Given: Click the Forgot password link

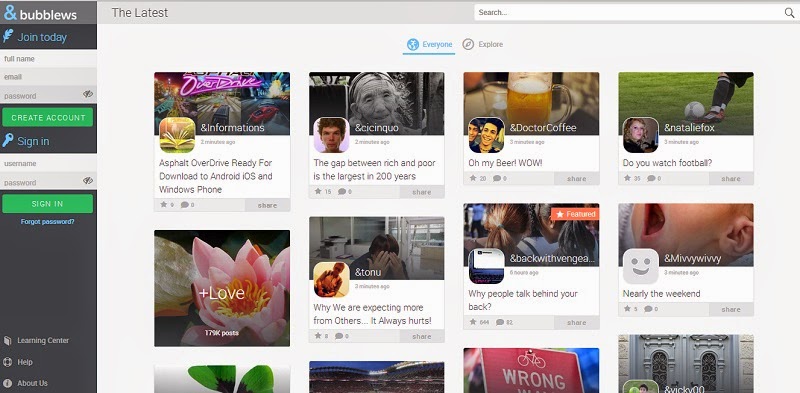Looking at the screenshot, I should pyautogui.click(x=47, y=222).
